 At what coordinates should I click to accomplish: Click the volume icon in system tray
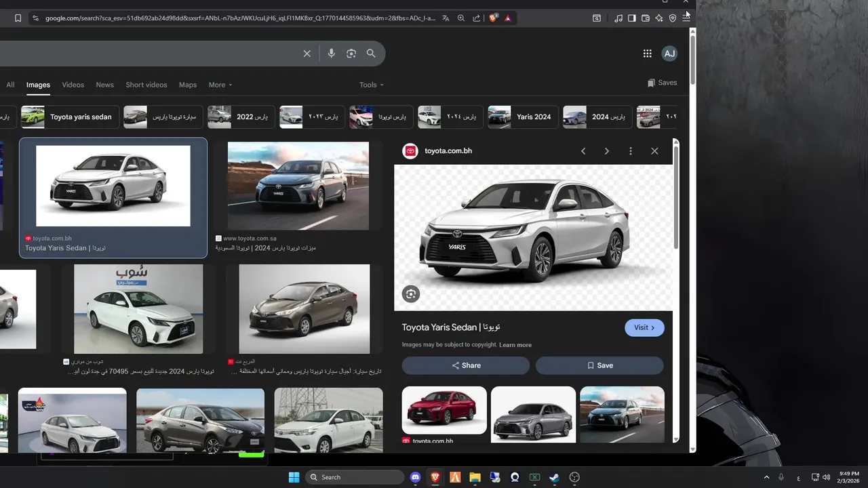tap(826, 477)
